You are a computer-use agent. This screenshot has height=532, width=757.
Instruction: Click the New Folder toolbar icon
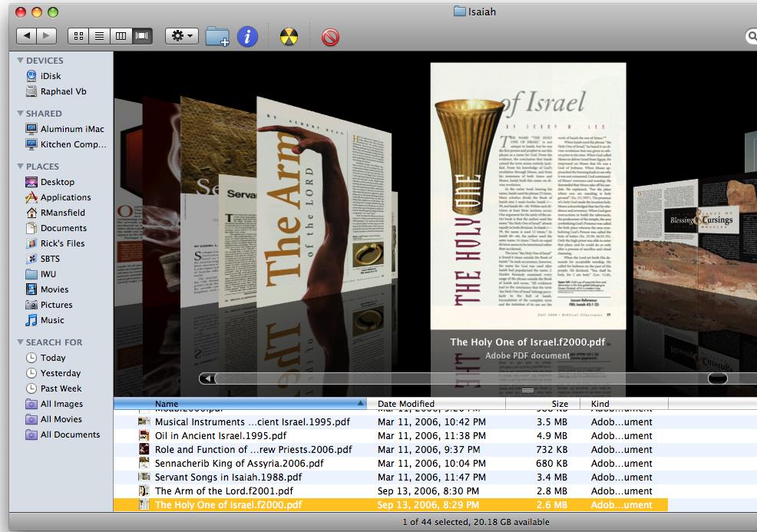[217, 36]
